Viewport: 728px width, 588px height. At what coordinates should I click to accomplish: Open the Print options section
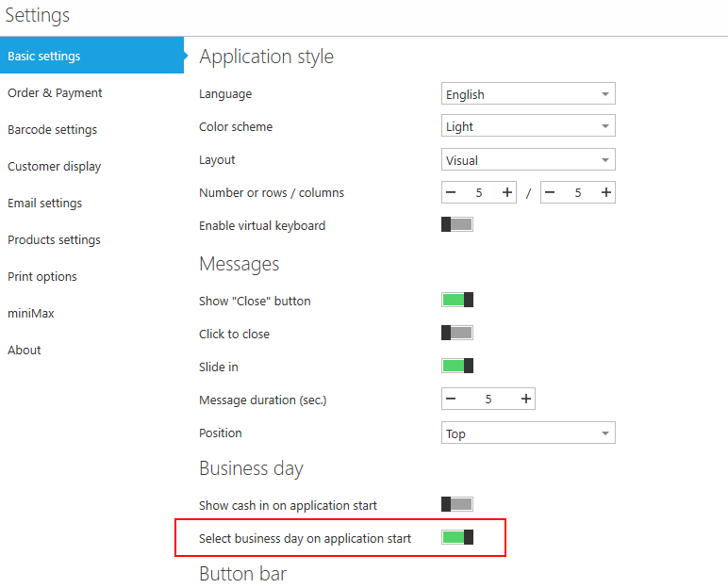pos(42,276)
